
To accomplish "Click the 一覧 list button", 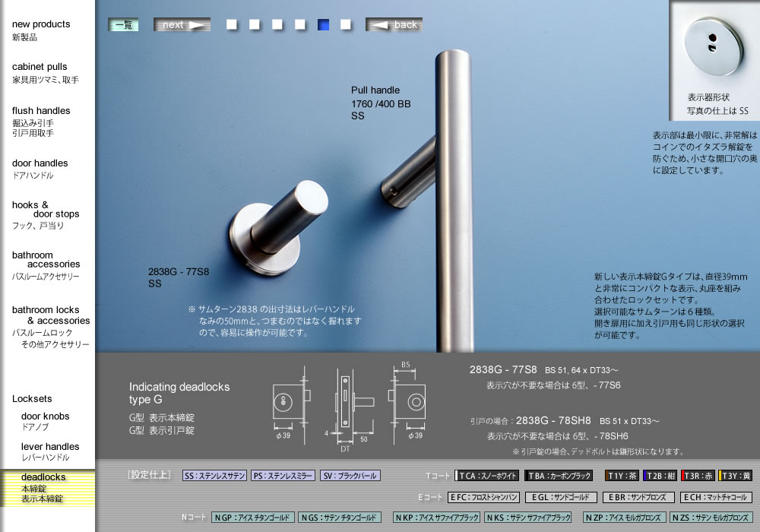I will coord(123,24).
